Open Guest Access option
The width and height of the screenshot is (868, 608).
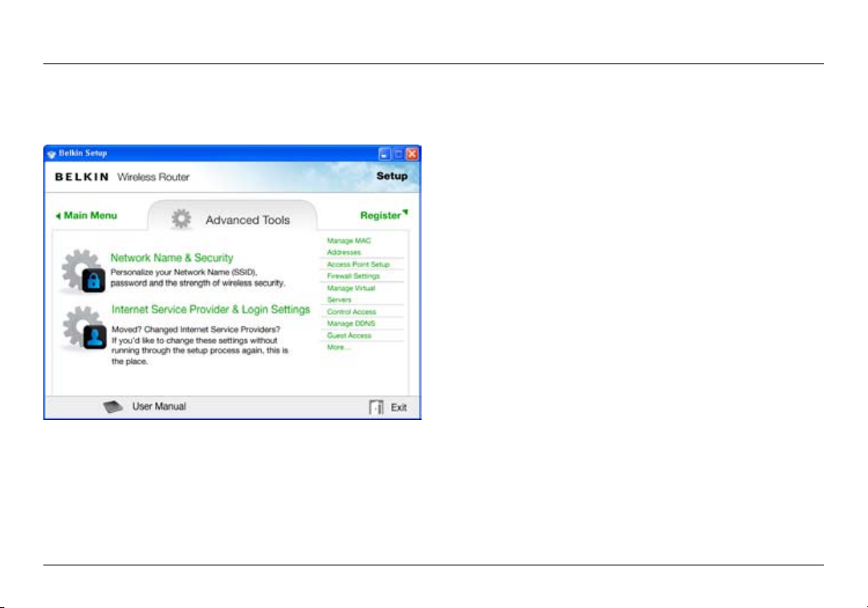tap(348, 335)
